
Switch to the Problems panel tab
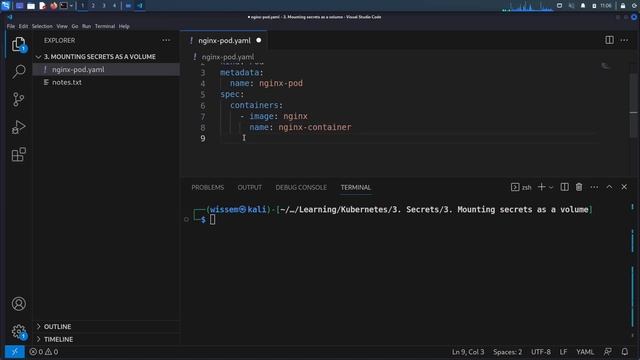coord(208,187)
